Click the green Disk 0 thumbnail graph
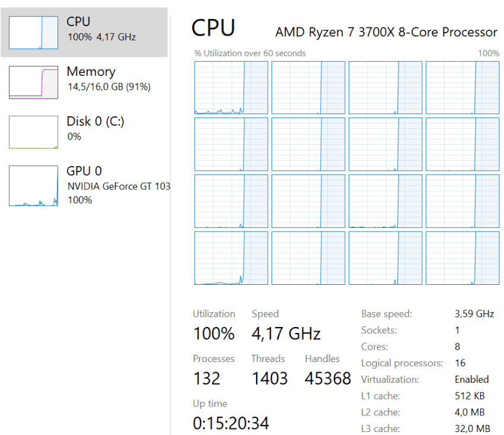Screen dimensions: 504x435 [x=33, y=132]
